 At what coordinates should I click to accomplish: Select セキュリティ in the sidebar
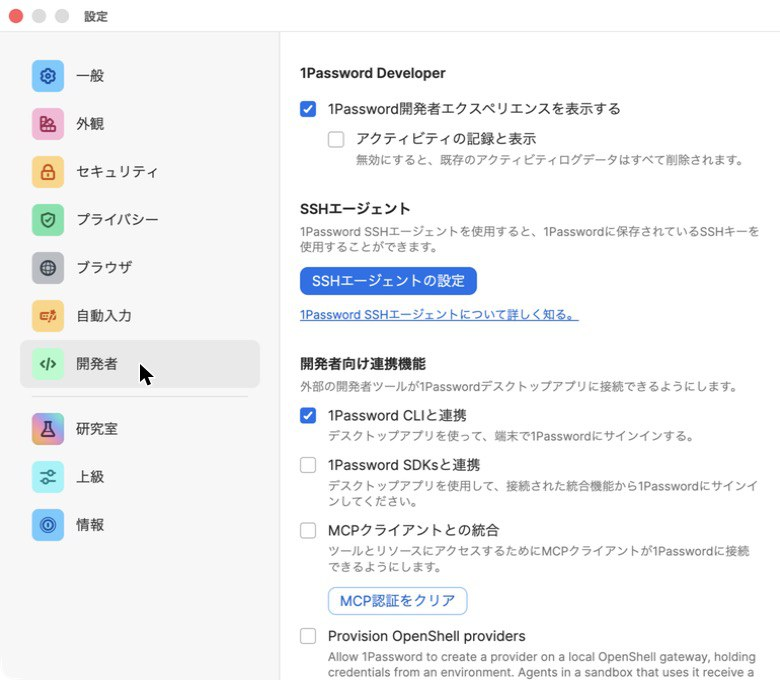[140, 172]
